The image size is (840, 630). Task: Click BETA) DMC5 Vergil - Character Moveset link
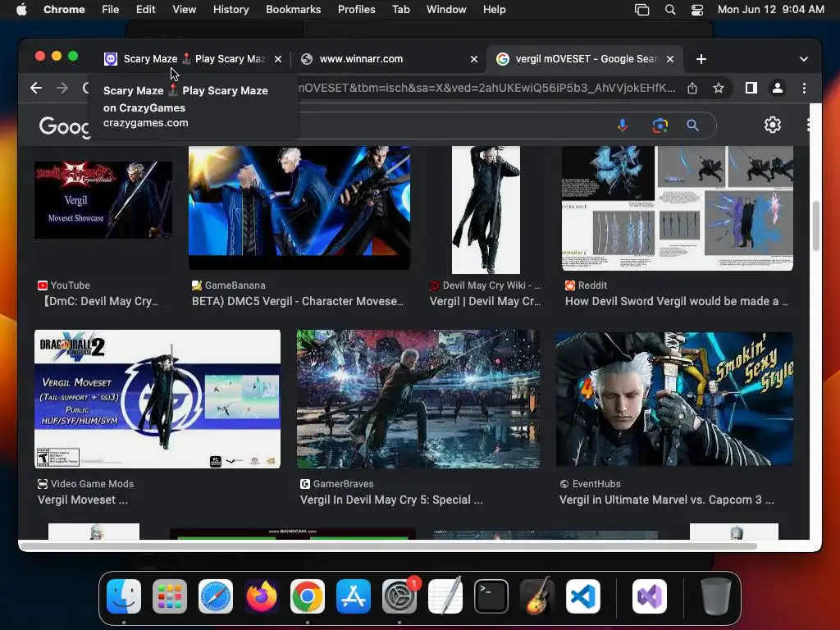pos(298,301)
